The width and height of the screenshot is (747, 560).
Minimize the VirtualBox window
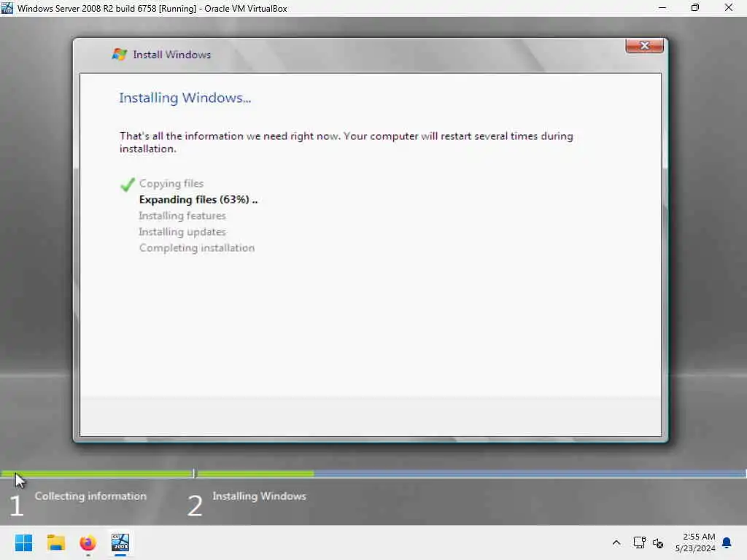(662, 7)
